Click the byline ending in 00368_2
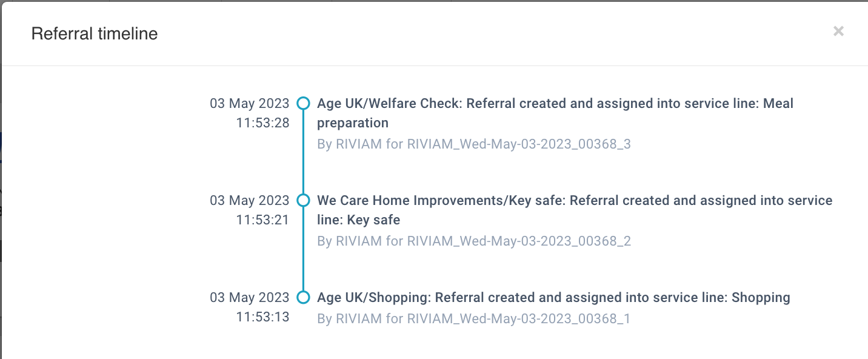 coord(474,241)
